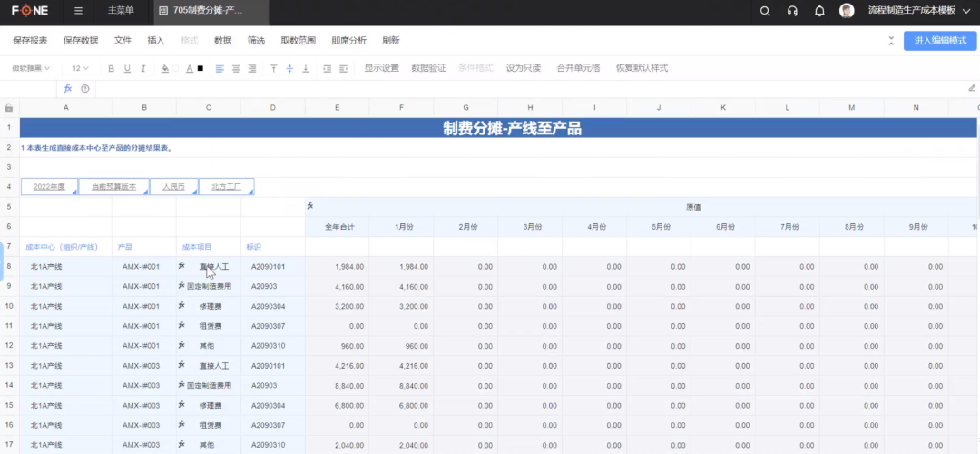The image size is (980, 454).
Task: Open the hamburger menu next to the FONE logo
Action: (x=78, y=11)
